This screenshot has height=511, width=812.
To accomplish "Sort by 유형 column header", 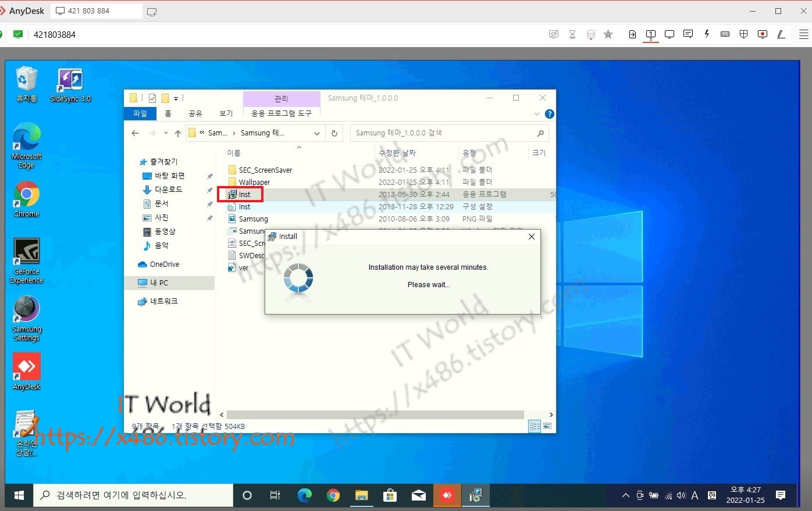I will pos(469,153).
